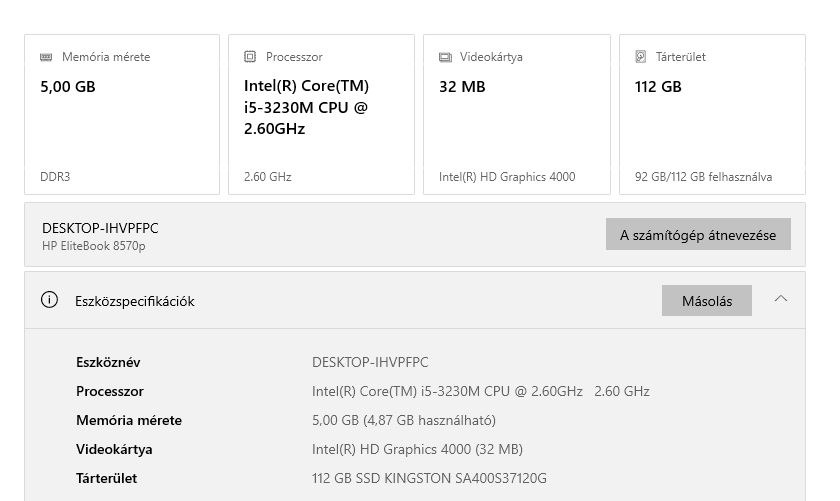Screen dimensions: 840x501
Task: Click the storage disk icon beside Tárterület
Action: tap(641, 57)
